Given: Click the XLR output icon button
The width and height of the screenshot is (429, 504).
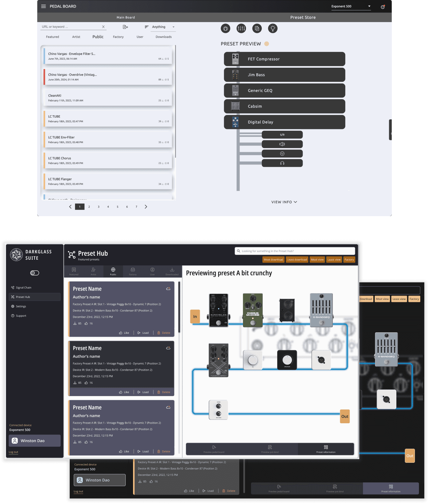Looking at the screenshot, I should click(282, 153).
